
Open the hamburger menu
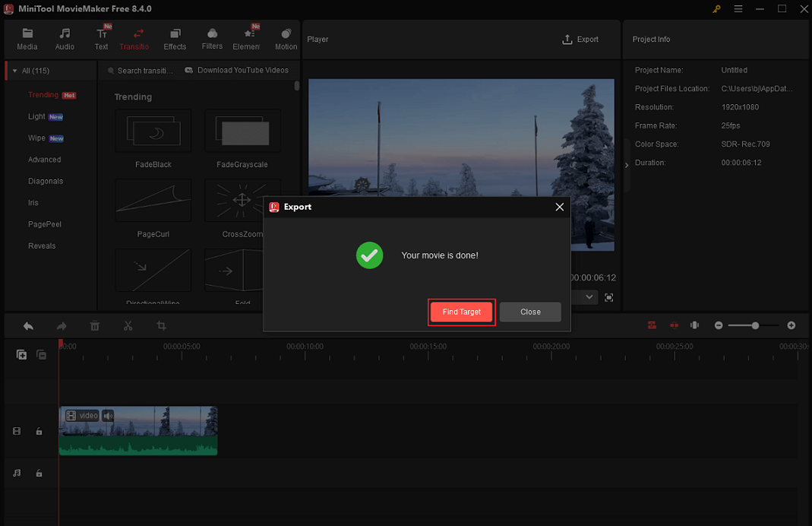(738, 9)
